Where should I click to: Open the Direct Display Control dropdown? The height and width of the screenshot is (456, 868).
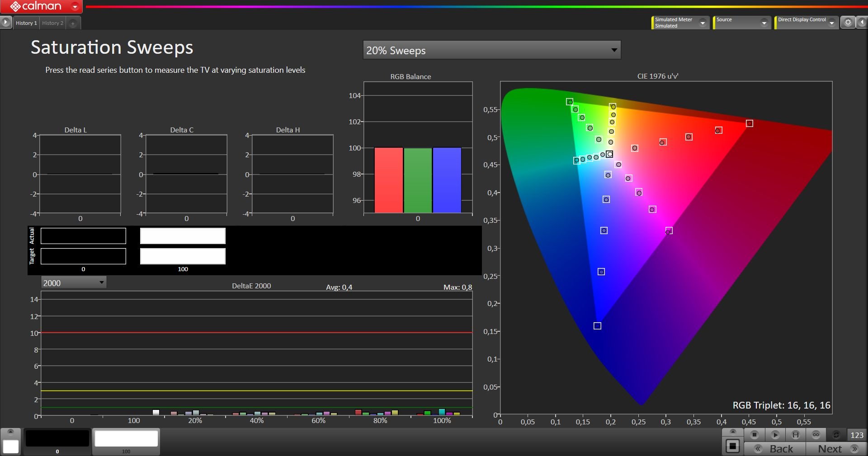831,23
